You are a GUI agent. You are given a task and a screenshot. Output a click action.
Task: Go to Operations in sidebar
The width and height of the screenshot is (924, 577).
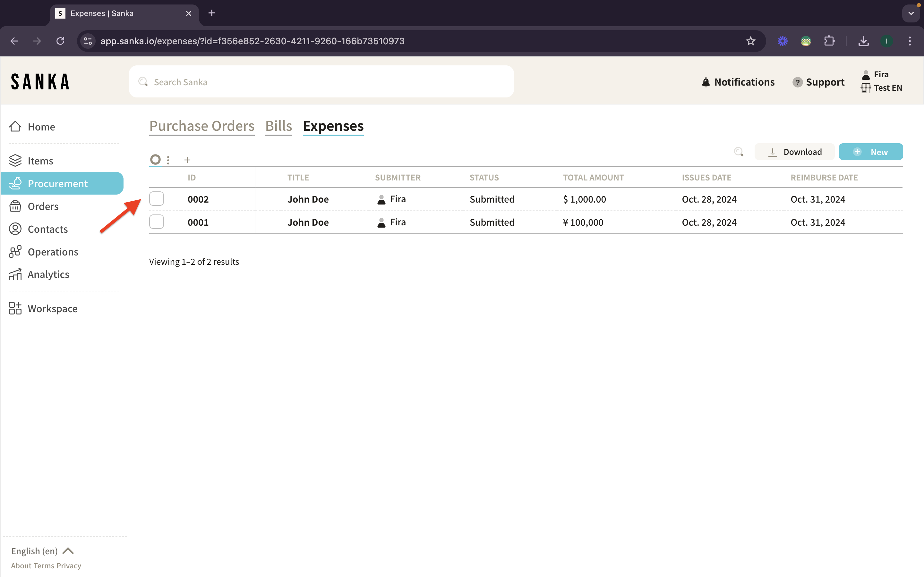[x=53, y=252]
